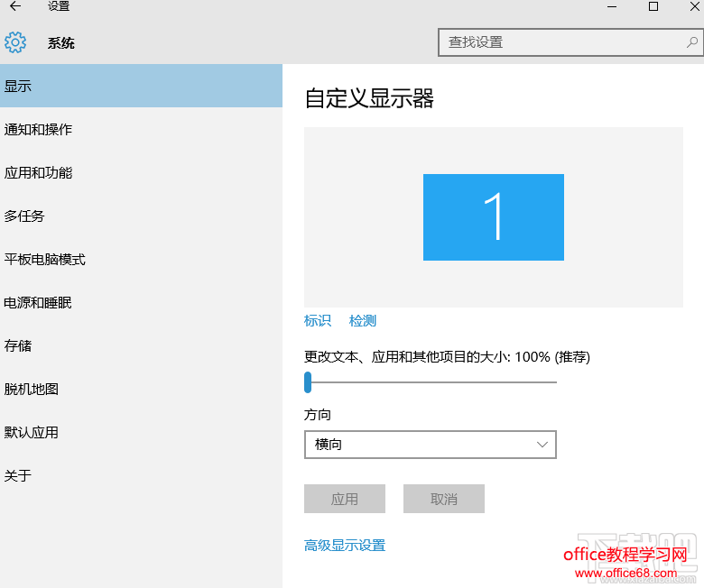Minimize the Settings window
Viewport: 704px width, 588px height.
click(x=612, y=6)
